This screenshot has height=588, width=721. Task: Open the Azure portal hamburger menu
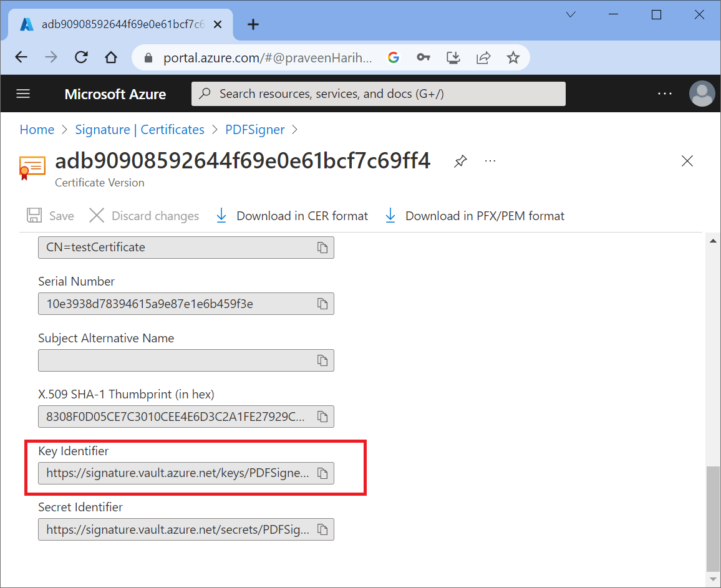(23, 94)
